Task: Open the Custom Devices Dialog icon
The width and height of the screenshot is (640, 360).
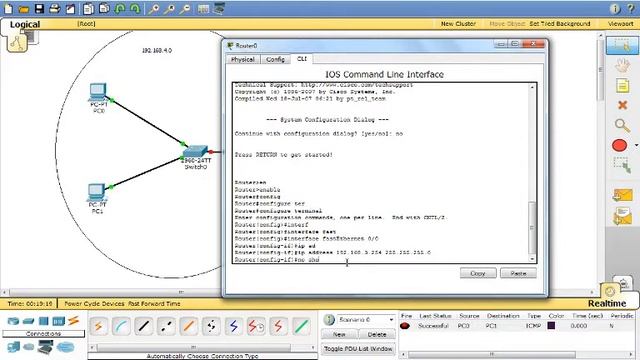Action: click(219, 9)
